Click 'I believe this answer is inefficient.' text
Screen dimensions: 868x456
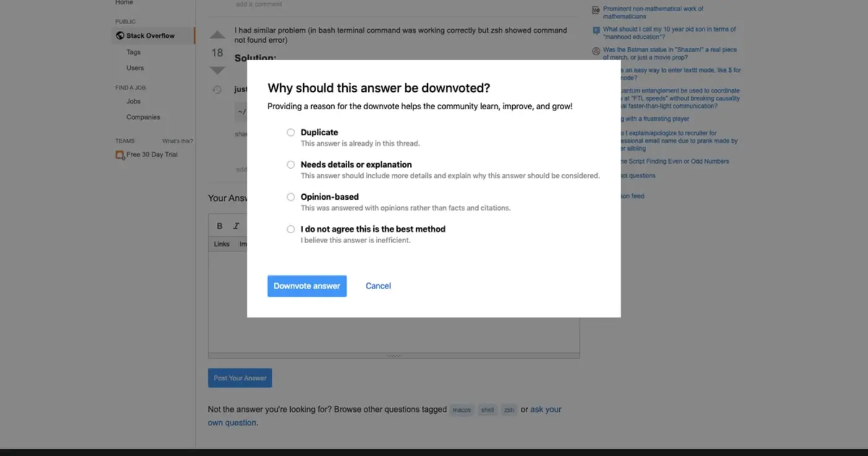pos(356,240)
